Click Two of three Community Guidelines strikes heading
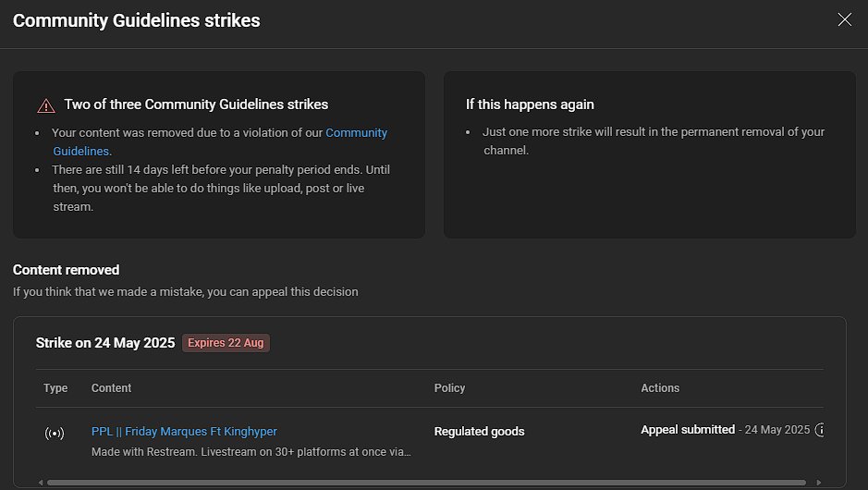 pyautogui.click(x=196, y=104)
